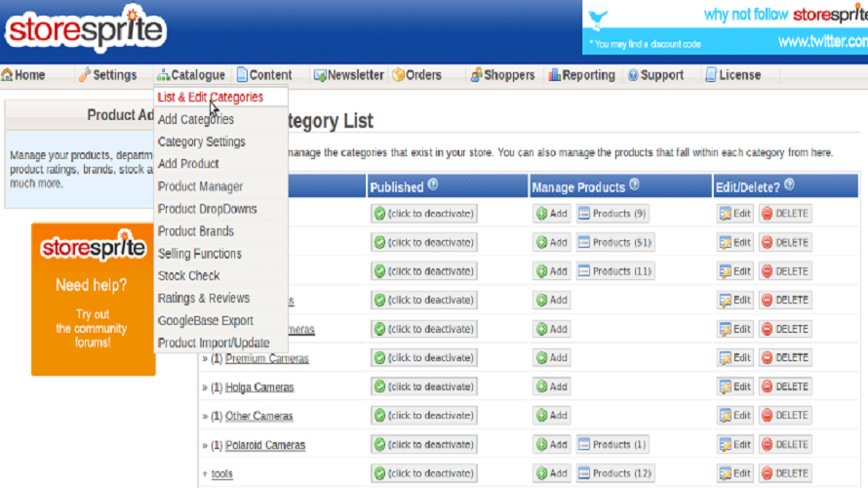Open the Support menu

655,75
